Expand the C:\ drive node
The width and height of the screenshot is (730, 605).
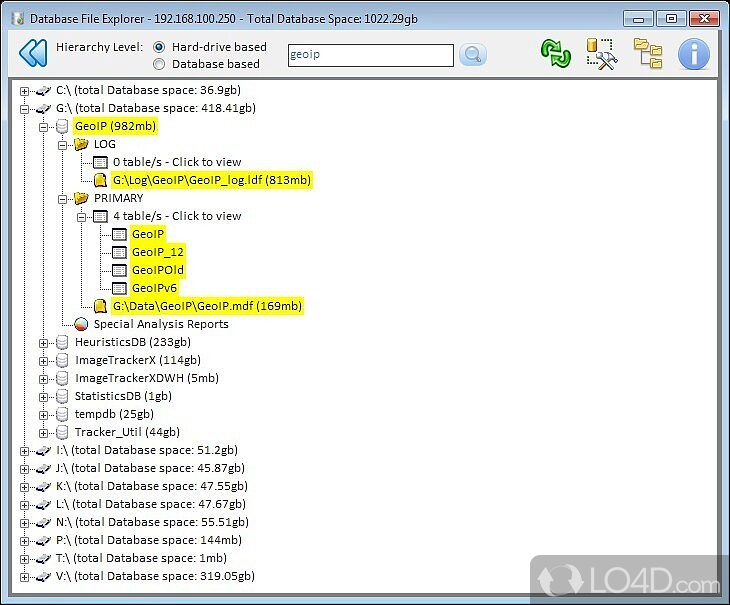click(25, 90)
